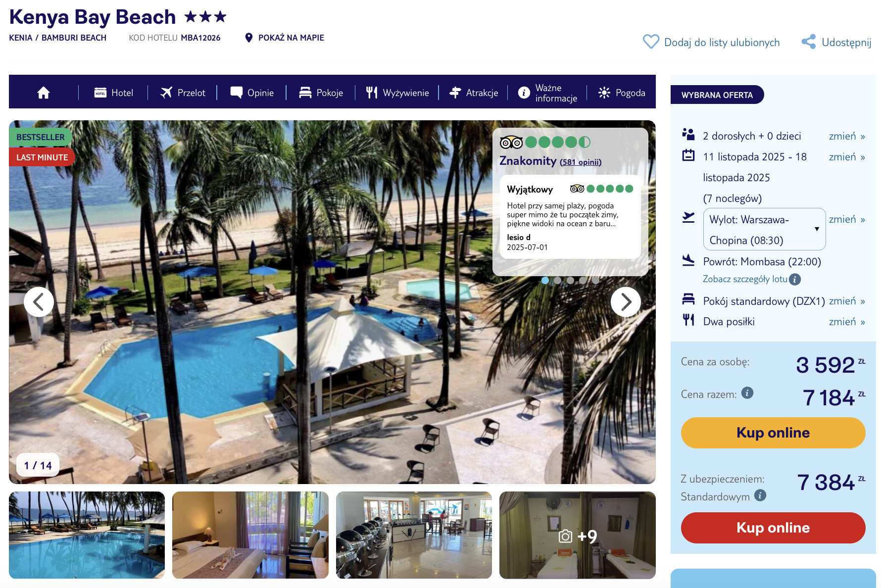Show previous photo with left arrow
This screenshot has height=588, width=881.
39,302
